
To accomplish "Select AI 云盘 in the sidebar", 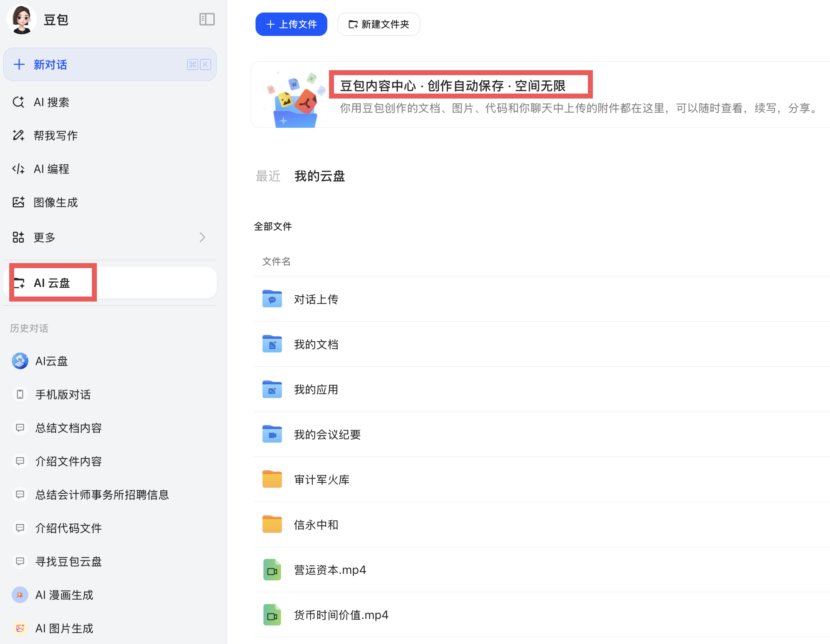I will (x=110, y=283).
